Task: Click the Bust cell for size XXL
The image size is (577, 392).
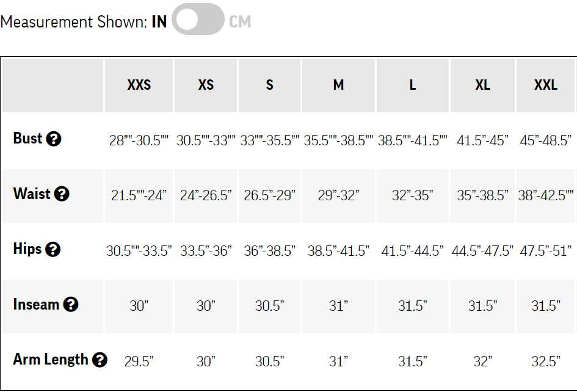Action: pyautogui.click(x=546, y=140)
